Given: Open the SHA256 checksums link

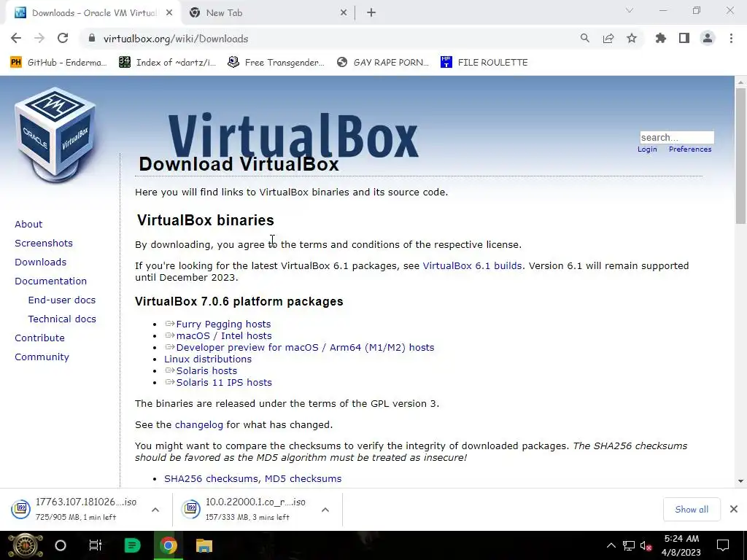Looking at the screenshot, I should (x=211, y=478).
